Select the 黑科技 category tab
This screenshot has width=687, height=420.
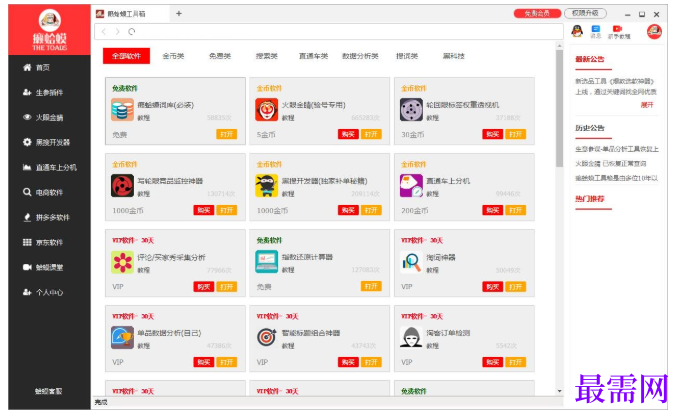453,56
